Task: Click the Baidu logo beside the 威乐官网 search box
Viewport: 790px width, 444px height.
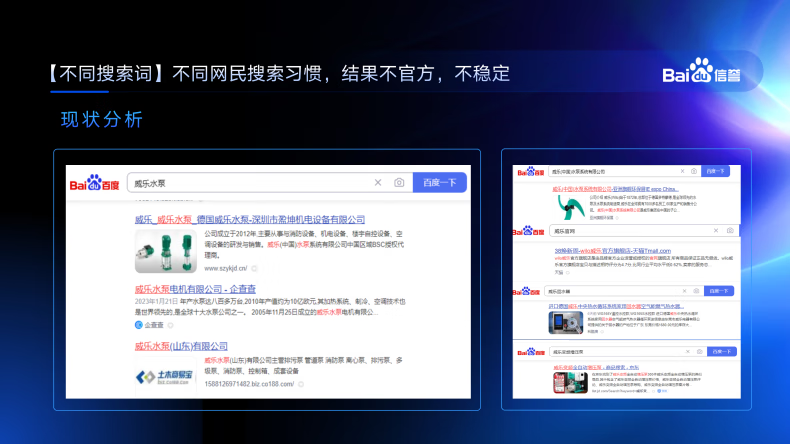Action: [529, 231]
